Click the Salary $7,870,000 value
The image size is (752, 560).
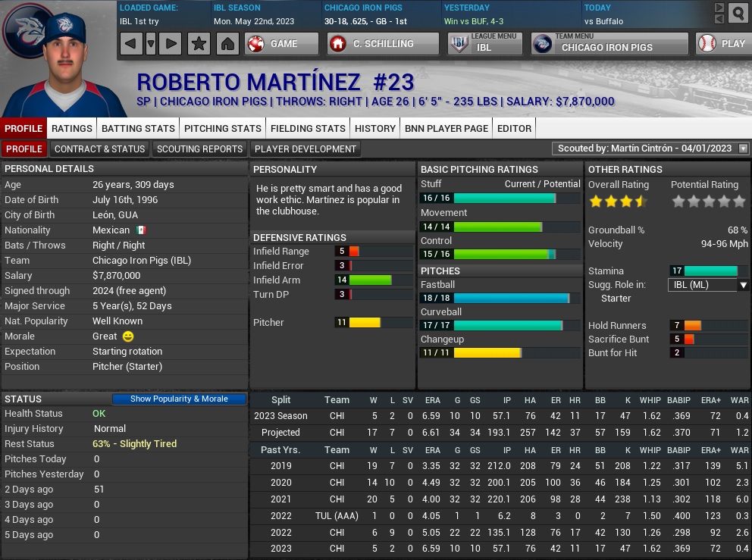tap(117, 276)
